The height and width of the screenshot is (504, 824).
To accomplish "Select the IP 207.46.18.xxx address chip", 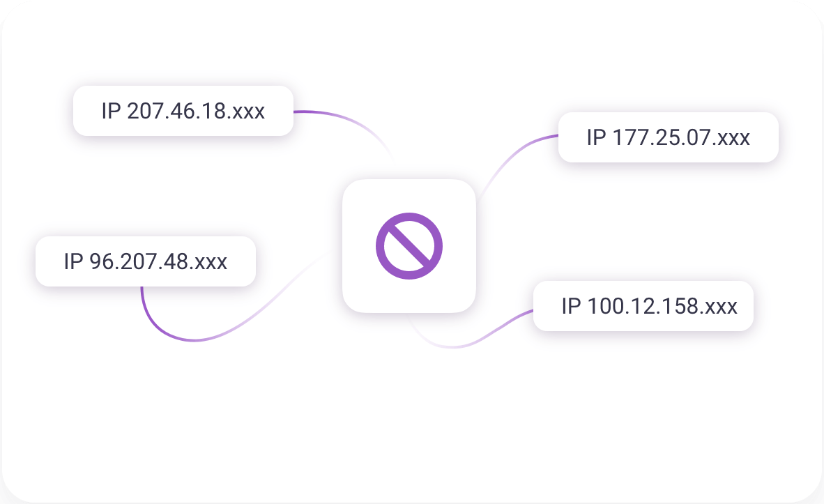I will [x=183, y=111].
